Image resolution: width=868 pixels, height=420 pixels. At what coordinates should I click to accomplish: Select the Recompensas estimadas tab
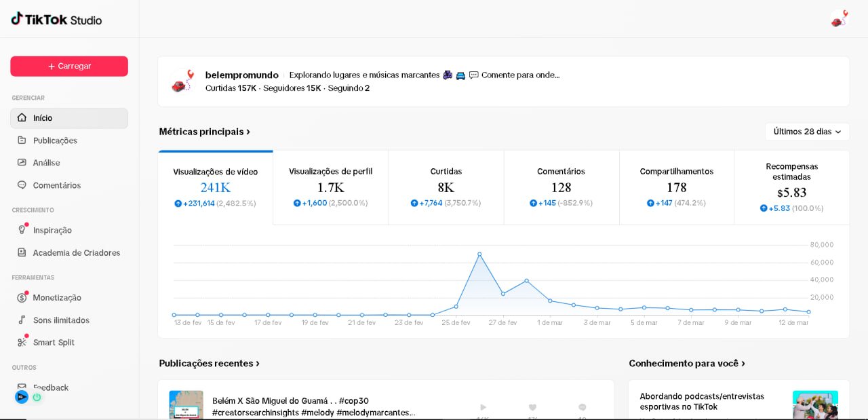tap(792, 188)
